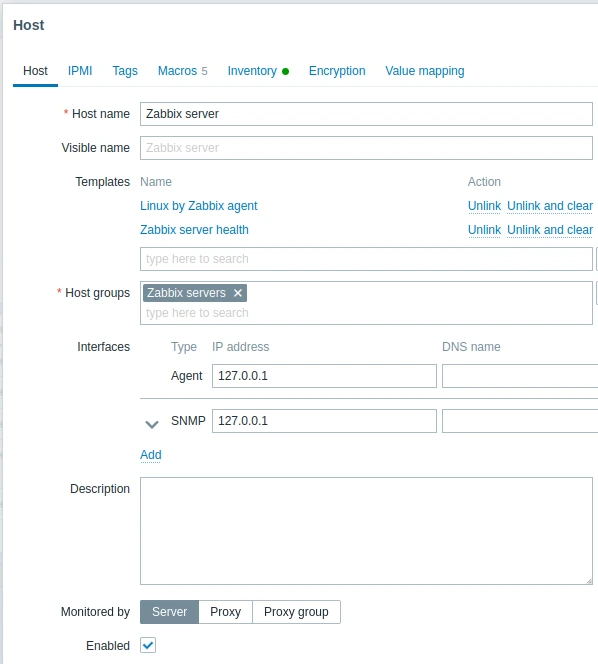Click the Interfaces DNS name column header

(x=471, y=347)
